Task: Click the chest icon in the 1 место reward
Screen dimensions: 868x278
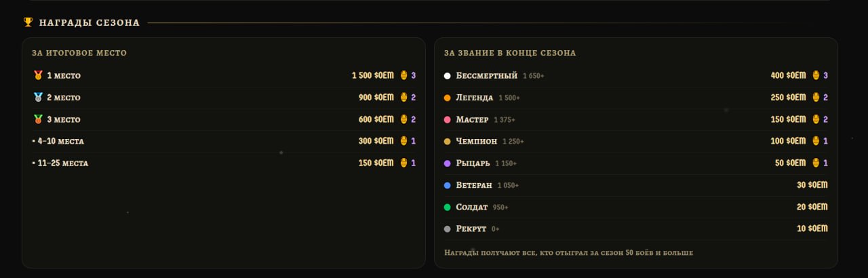Action: point(403,75)
